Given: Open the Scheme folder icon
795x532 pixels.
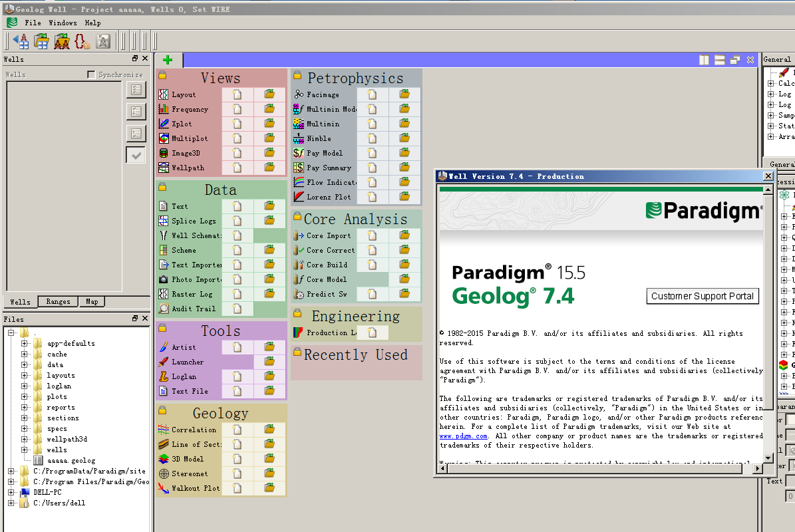Looking at the screenshot, I should [x=269, y=250].
